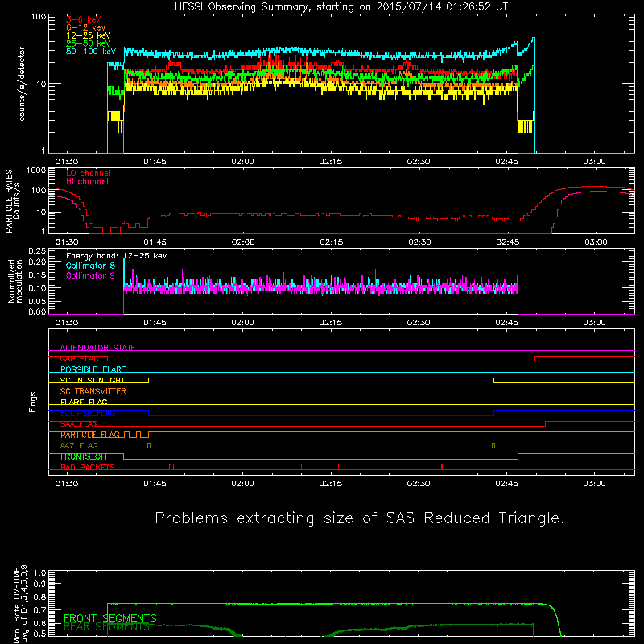
Task: Select the SC_IN_SUNLIGHT flag label
Action: [93, 380]
